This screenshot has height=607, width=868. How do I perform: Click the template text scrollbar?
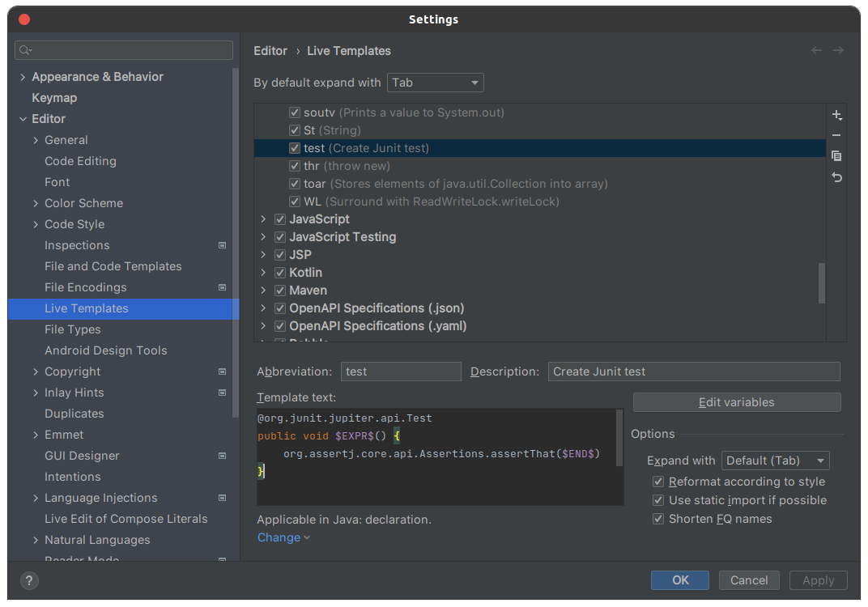point(619,437)
